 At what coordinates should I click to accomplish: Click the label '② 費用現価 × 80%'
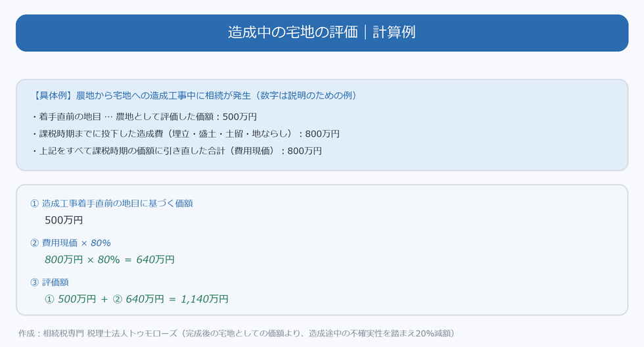coord(71,243)
